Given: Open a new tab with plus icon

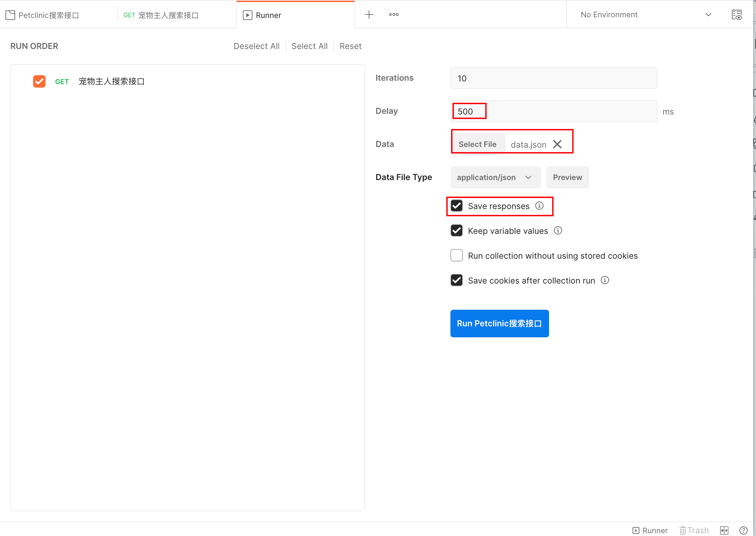Looking at the screenshot, I should click(x=369, y=14).
